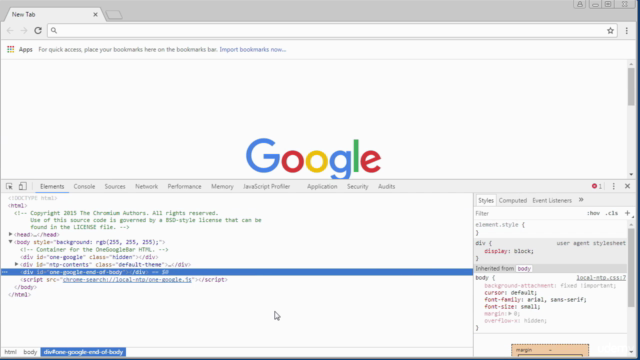This screenshot has width=640, height=360.
Task: Close the New Tab browser tab
Action: coord(95,14)
